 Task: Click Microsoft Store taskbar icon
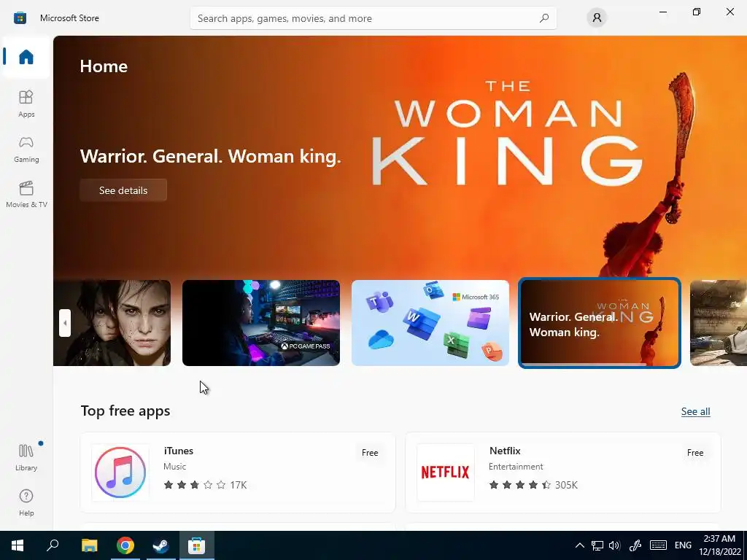(196, 545)
